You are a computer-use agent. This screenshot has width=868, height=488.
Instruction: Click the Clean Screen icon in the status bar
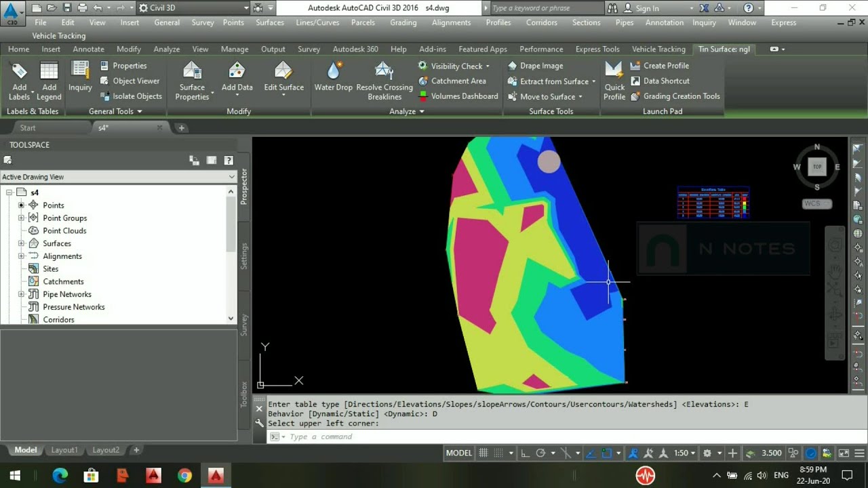point(844,453)
